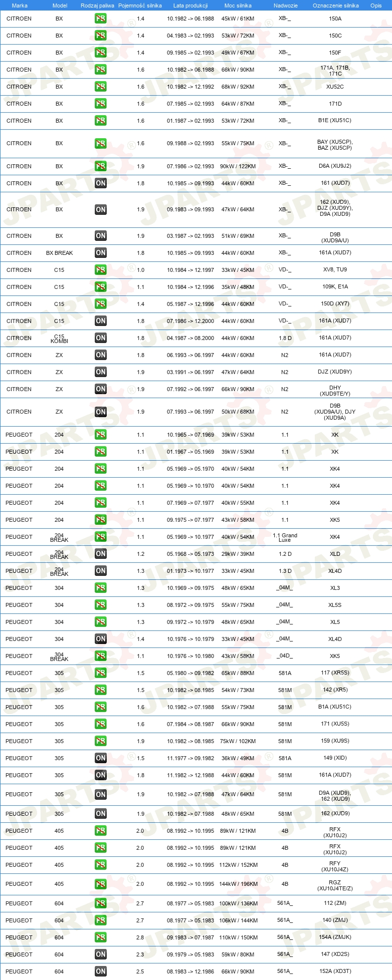Image resolution: width=392 pixels, height=980 pixels.
Task: Click the petrol icon in the 150C engine row
Action: (x=101, y=36)
